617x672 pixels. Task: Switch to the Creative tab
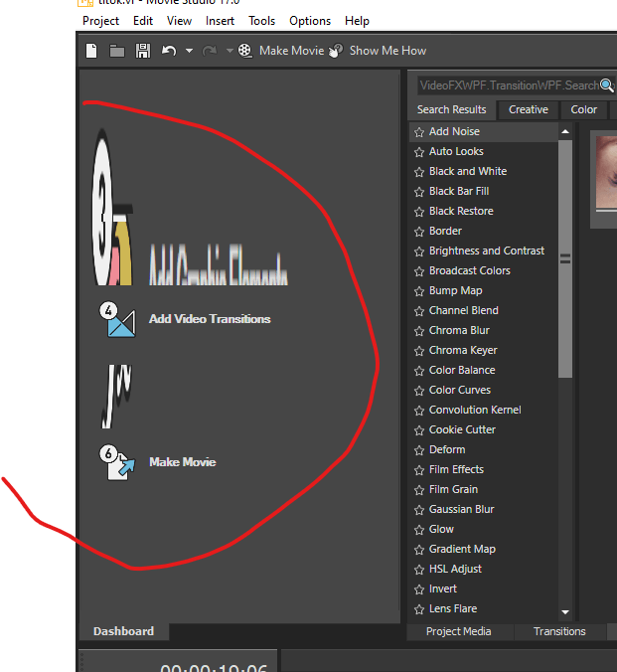(529, 109)
